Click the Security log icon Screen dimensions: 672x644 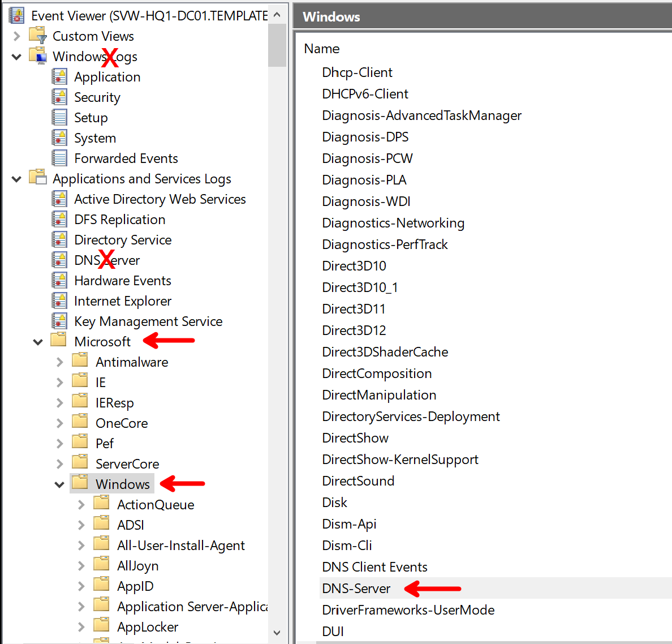(x=59, y=97)
